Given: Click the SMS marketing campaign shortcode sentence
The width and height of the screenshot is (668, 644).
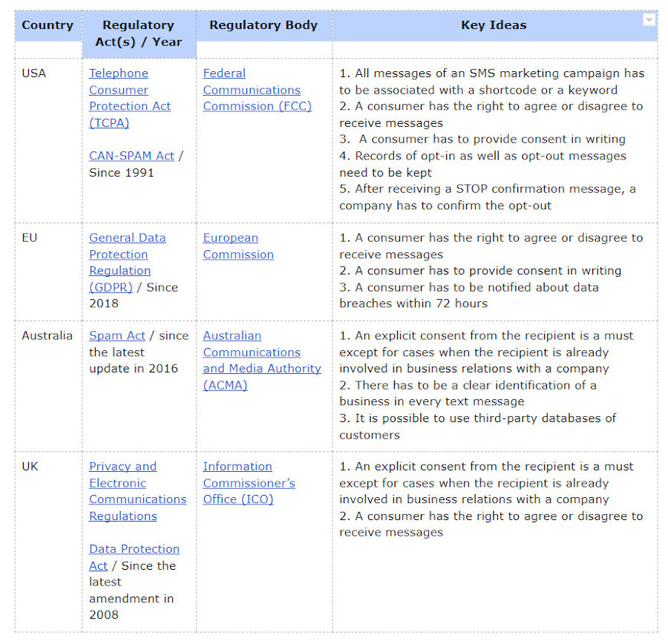Looking at the screenshot, I should coord(491,82).
